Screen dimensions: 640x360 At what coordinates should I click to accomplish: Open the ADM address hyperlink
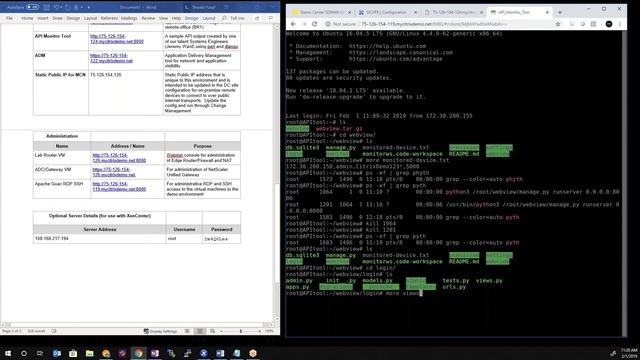[111, 58]
